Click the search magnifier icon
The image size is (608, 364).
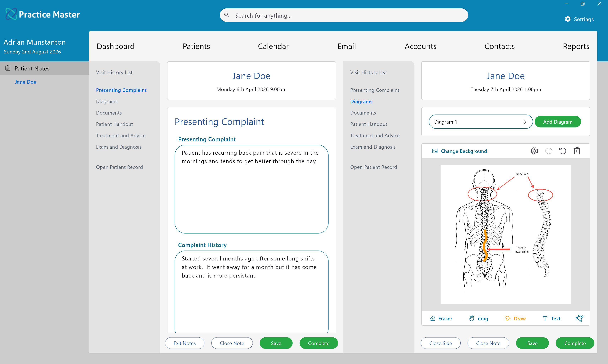(227, 15)
